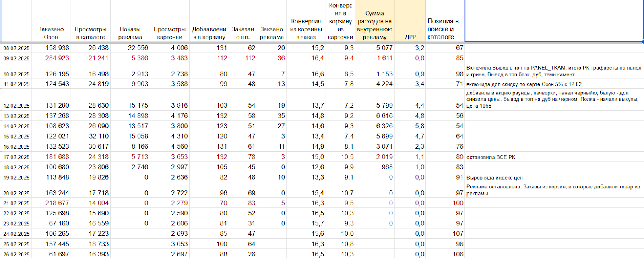Click "Сумма расходов на внутреннюю рекламу" header
The image size is (644, 258).
point(374,25)
